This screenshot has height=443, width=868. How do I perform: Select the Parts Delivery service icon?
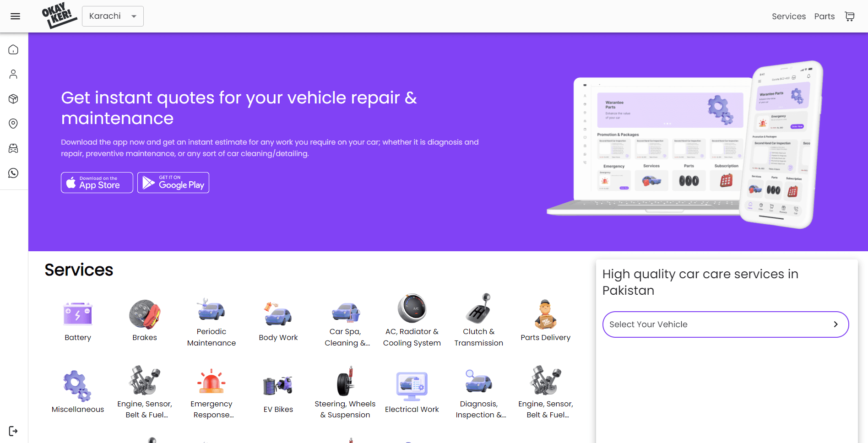click(546, 314)
